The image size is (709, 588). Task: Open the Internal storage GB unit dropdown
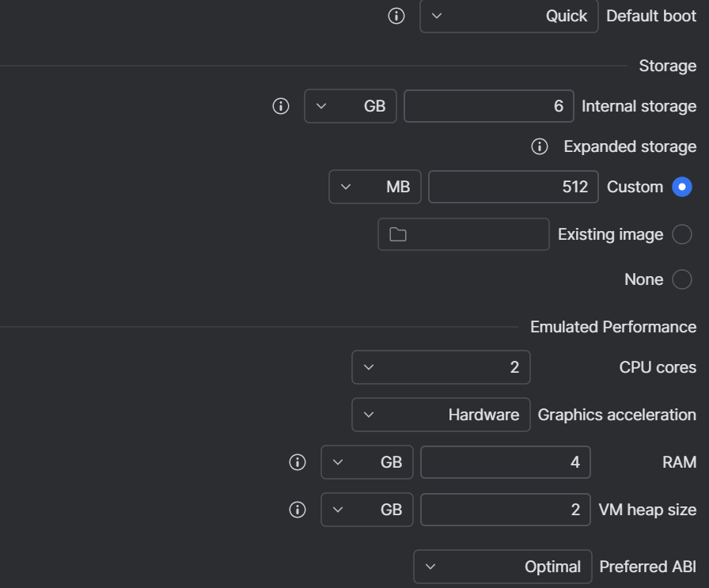tap(350, 106)
